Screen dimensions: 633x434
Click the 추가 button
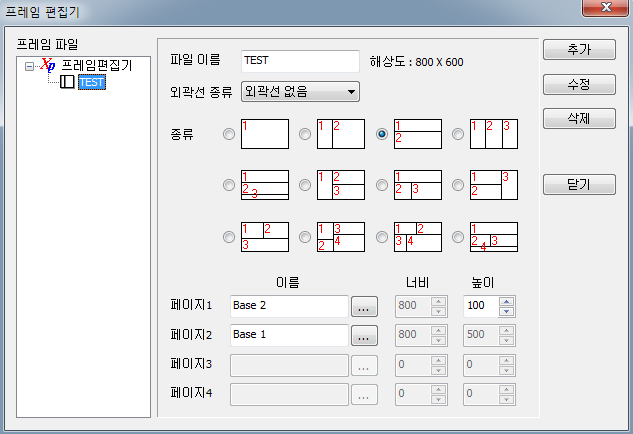coord(579,50)
